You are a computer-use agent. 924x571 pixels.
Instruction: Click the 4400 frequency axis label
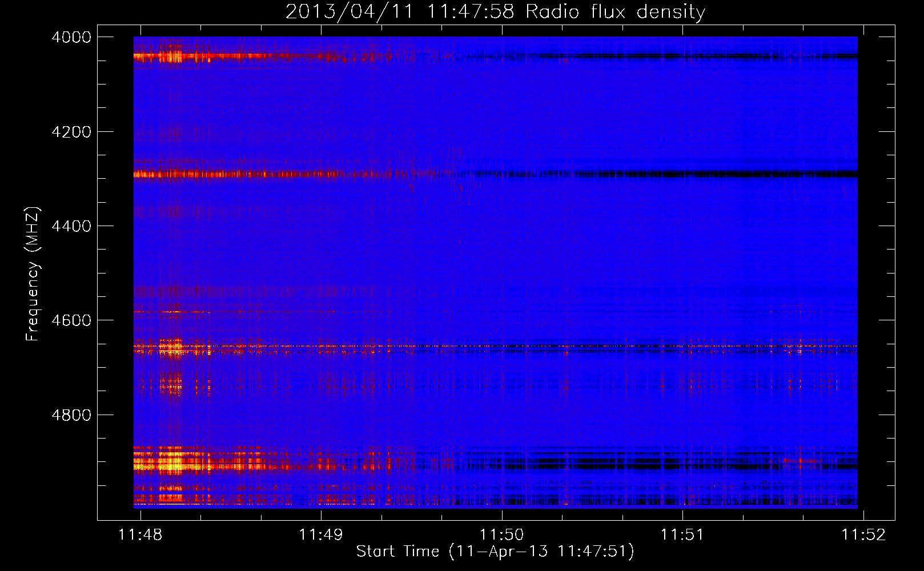71,226
